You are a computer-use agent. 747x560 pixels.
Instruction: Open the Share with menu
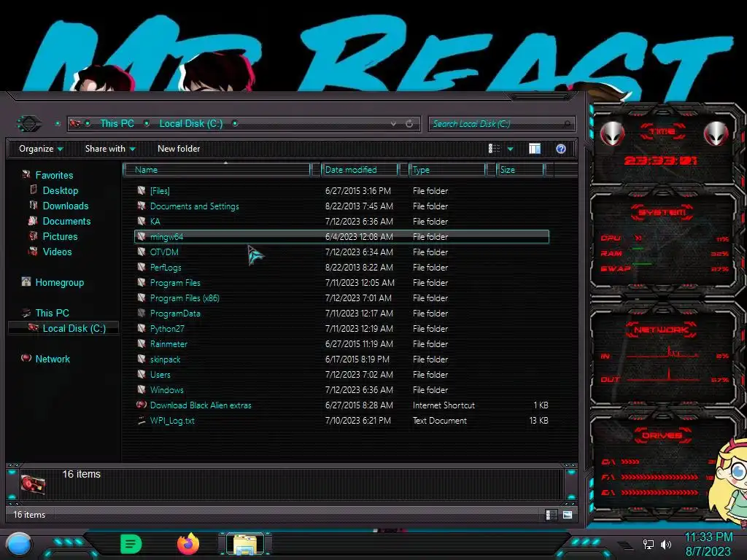(110, 149)
